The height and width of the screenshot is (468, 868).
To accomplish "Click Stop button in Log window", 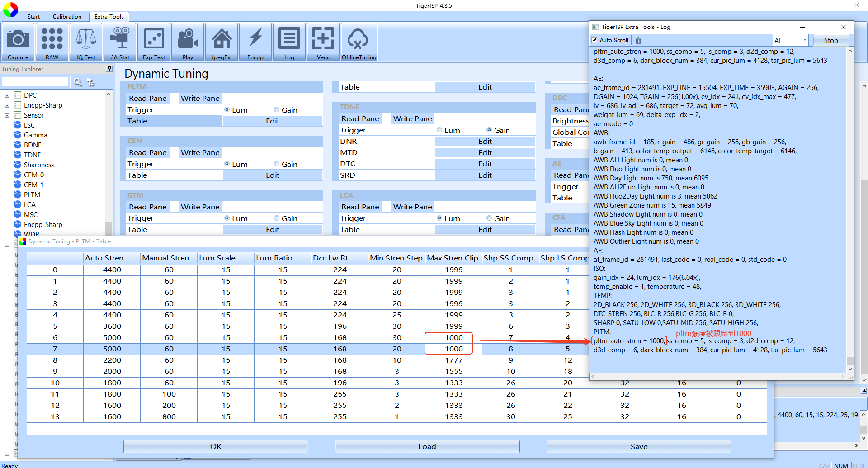I will tap(830, 40).
